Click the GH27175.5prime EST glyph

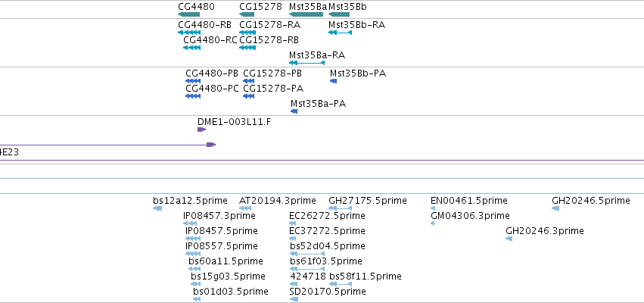340,208
